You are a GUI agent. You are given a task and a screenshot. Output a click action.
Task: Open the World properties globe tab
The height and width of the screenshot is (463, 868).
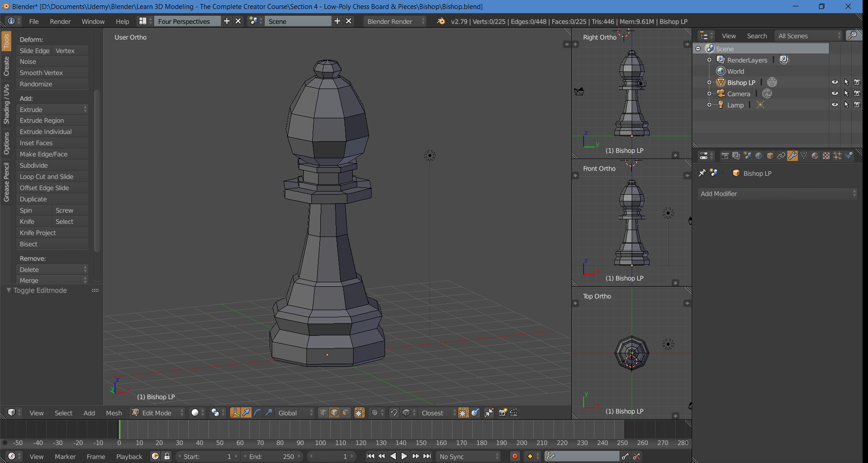click(x=759, y=156)
